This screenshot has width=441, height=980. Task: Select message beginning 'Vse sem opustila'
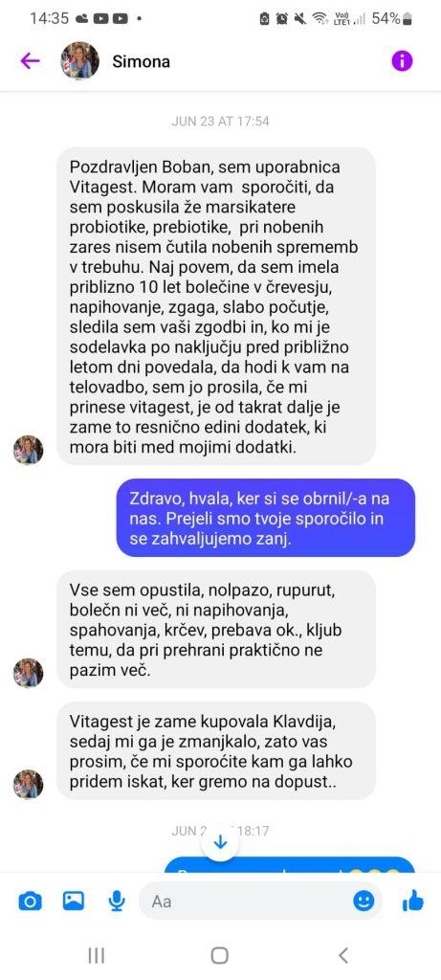216,629
